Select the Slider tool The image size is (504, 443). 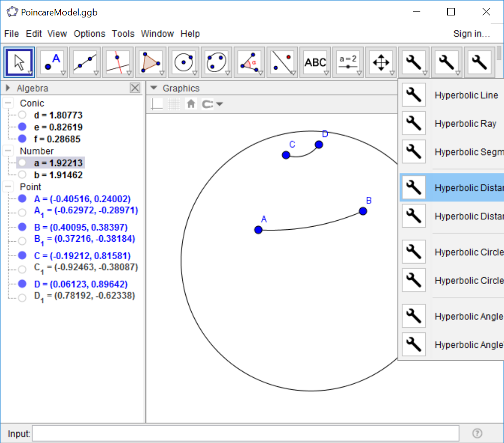tap(348, 61)
